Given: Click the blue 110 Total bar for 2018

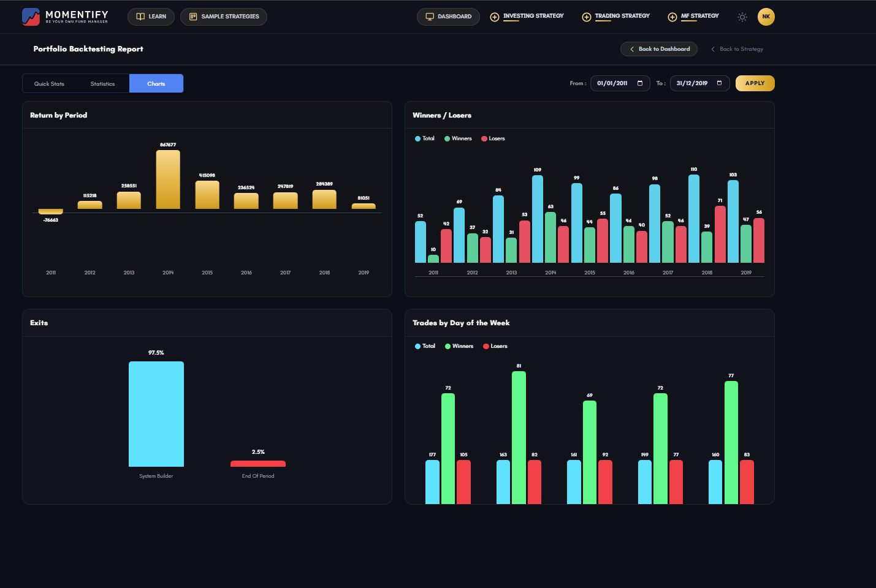Looking at the screenshot, I should [x=694, y=219].
